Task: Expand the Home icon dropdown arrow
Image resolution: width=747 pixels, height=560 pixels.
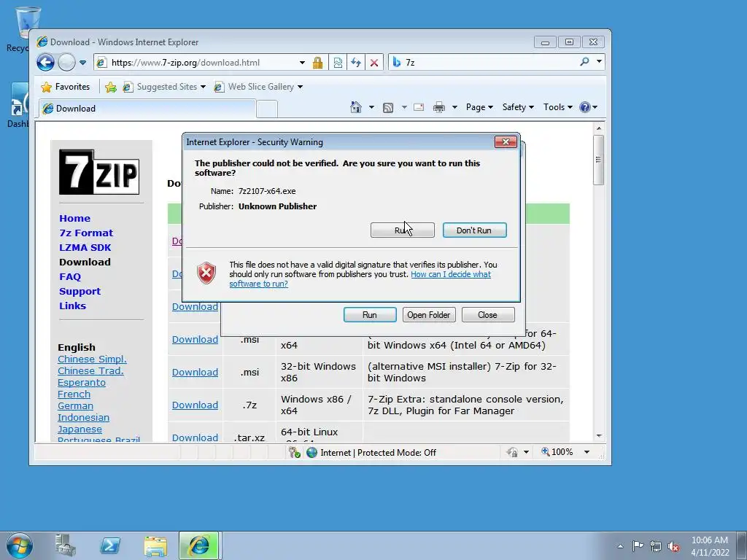Action: [x=371, y=107]
